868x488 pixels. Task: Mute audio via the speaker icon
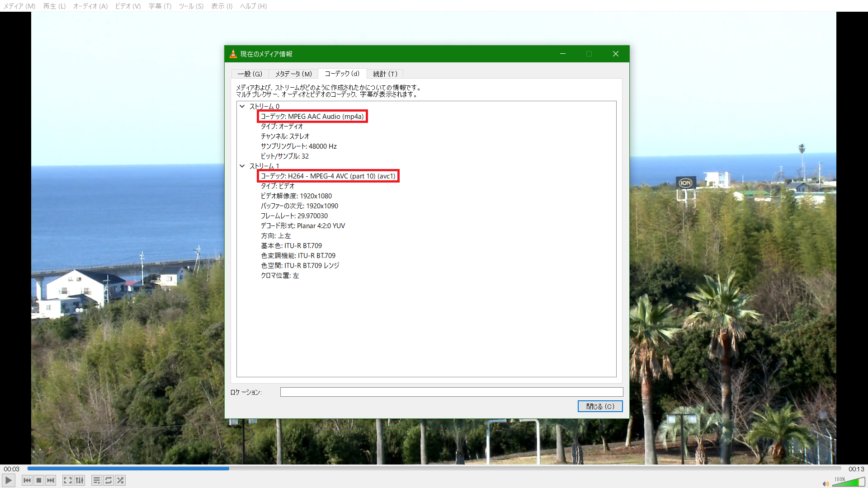click(x=826, y=483)
